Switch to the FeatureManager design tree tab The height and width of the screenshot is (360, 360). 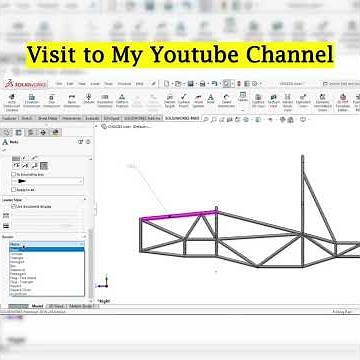click(x=7, y=132)
